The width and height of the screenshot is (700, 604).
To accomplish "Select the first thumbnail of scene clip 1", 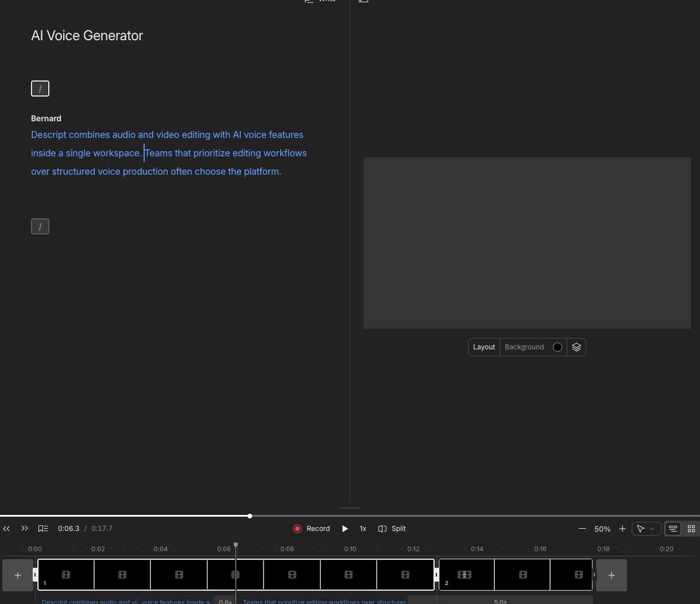I will (x=66, y=575).
